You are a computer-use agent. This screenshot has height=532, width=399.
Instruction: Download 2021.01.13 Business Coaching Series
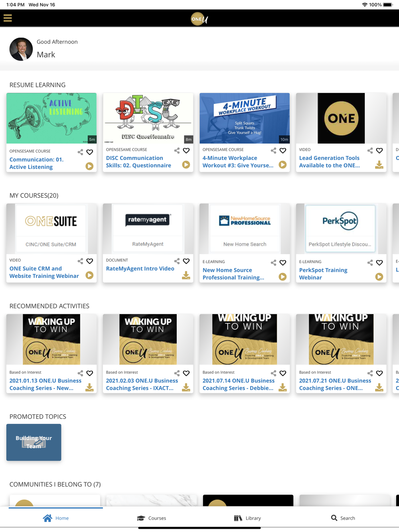(89, 387)
